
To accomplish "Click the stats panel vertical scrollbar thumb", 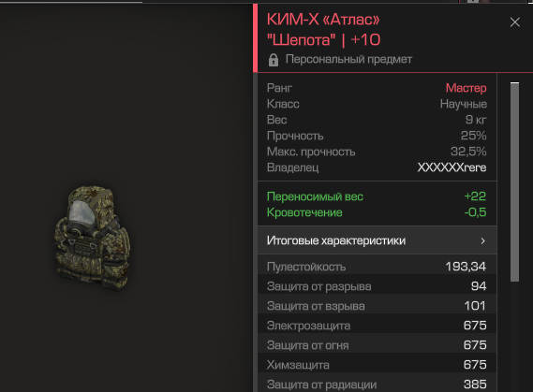I will 514,181.
